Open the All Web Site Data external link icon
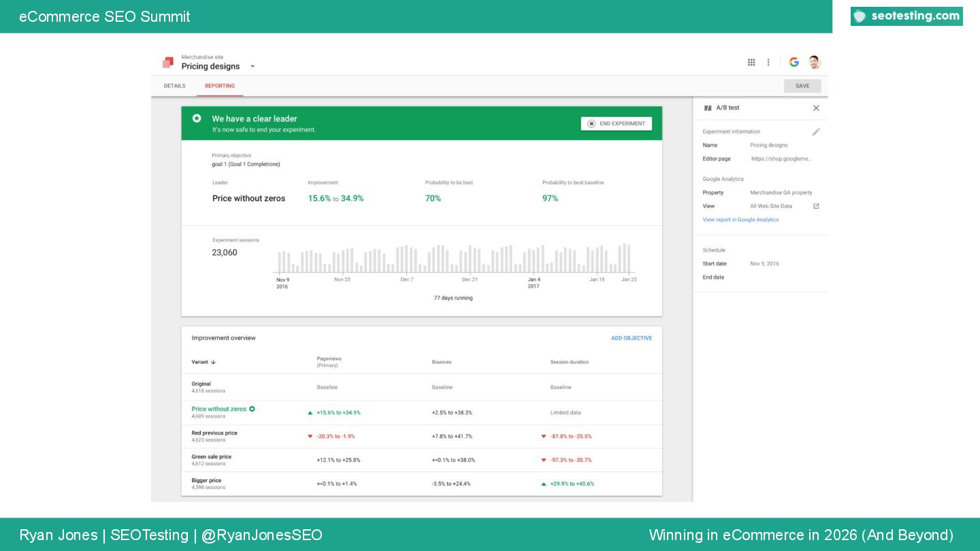This screenshot has width=980, height=551. [816, 206]
